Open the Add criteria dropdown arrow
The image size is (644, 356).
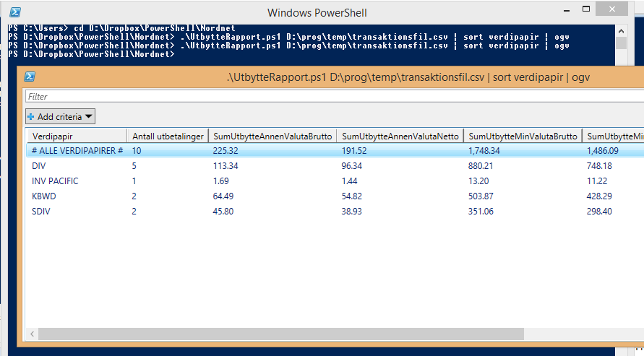coord(88,116)
